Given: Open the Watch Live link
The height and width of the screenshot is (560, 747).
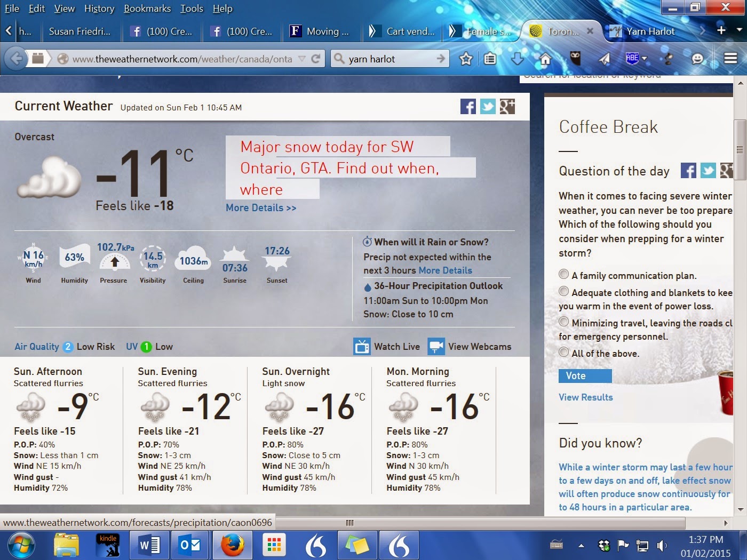Looking at the screenshot, I should click(397, 347).
